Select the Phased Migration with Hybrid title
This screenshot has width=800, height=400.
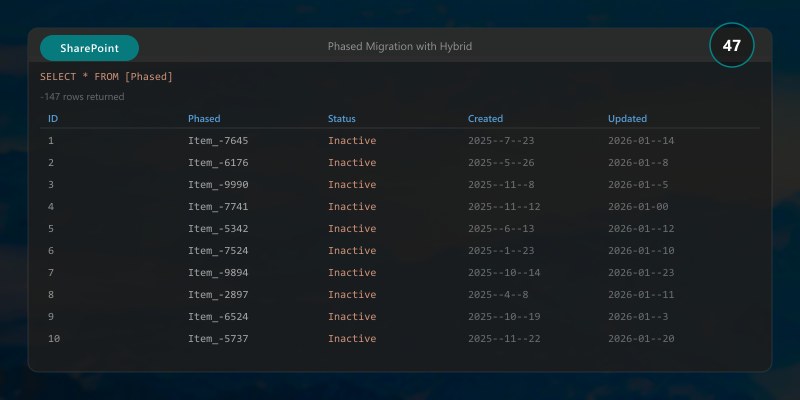click(399, 46)
